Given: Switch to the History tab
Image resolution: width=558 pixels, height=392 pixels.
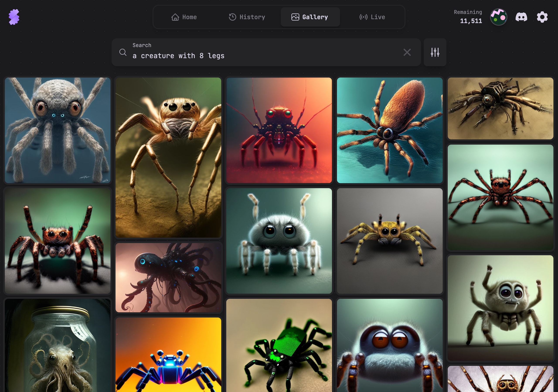Looking at the screenshot, I should coord(247,17).
